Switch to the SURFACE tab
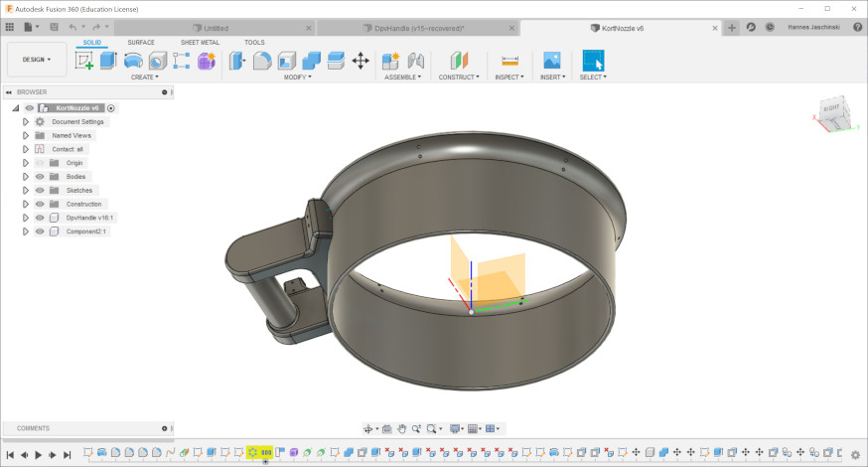Viewport: 868px width, 467px height. click(x=141, y=42)
